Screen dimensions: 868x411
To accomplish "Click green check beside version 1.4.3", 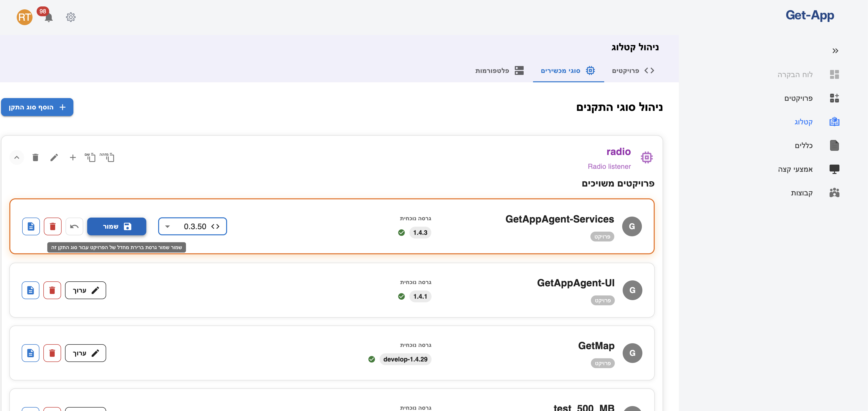I will [x=401, y=233].
